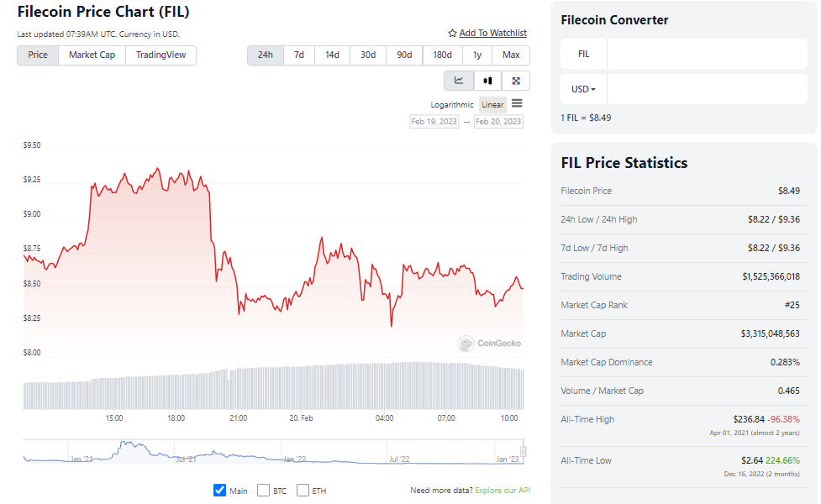Open the Price tab

(x=38, y=55)
